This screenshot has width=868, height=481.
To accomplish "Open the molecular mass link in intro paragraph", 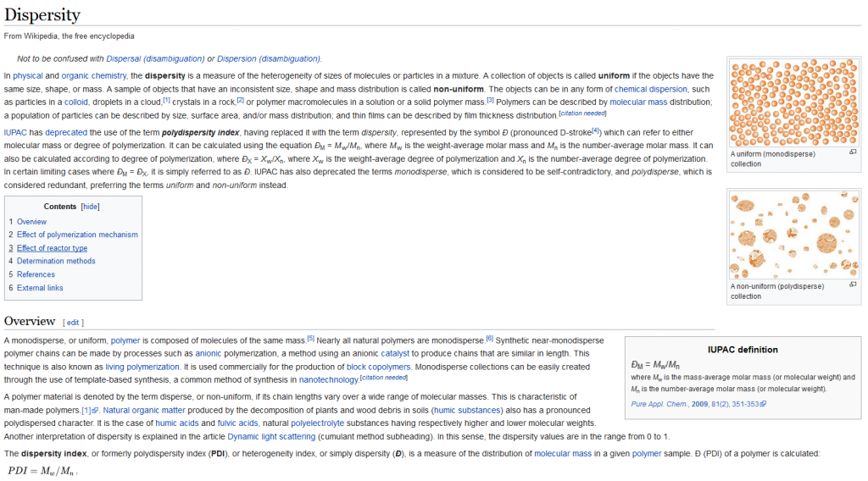I will coord(638,102).
